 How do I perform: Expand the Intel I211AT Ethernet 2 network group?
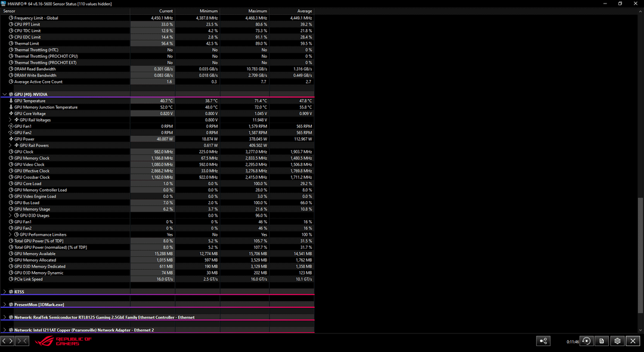(5, 331)
